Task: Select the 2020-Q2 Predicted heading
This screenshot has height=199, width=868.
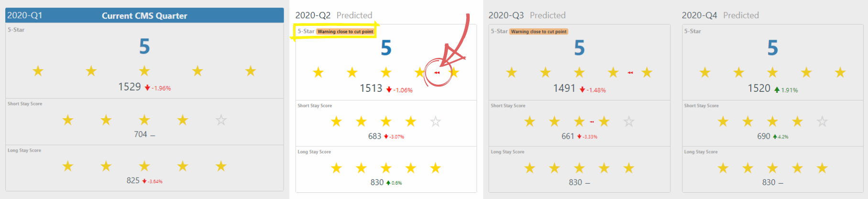Action: pos(333,15)
